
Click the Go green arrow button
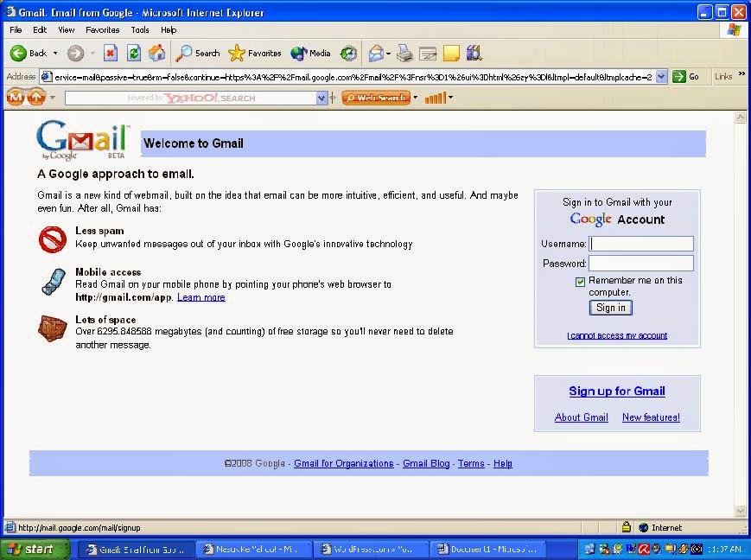(x=686, y=77)
